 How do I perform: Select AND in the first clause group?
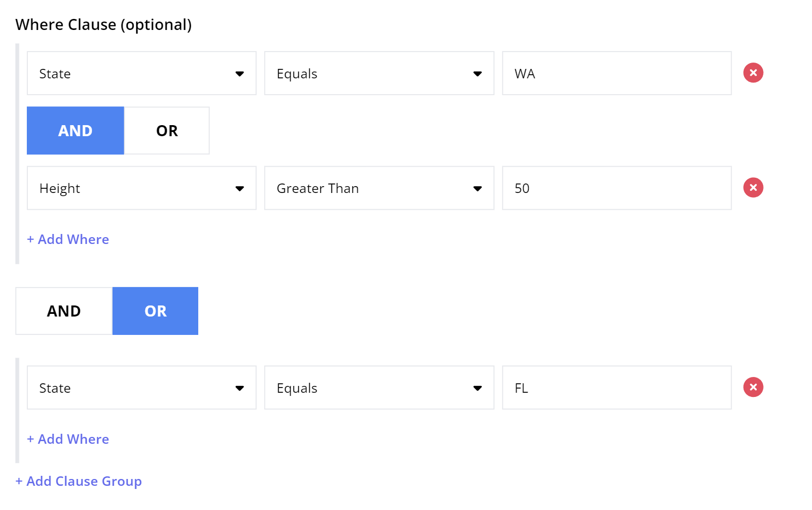pyautogui.click(x=75, y=130)
